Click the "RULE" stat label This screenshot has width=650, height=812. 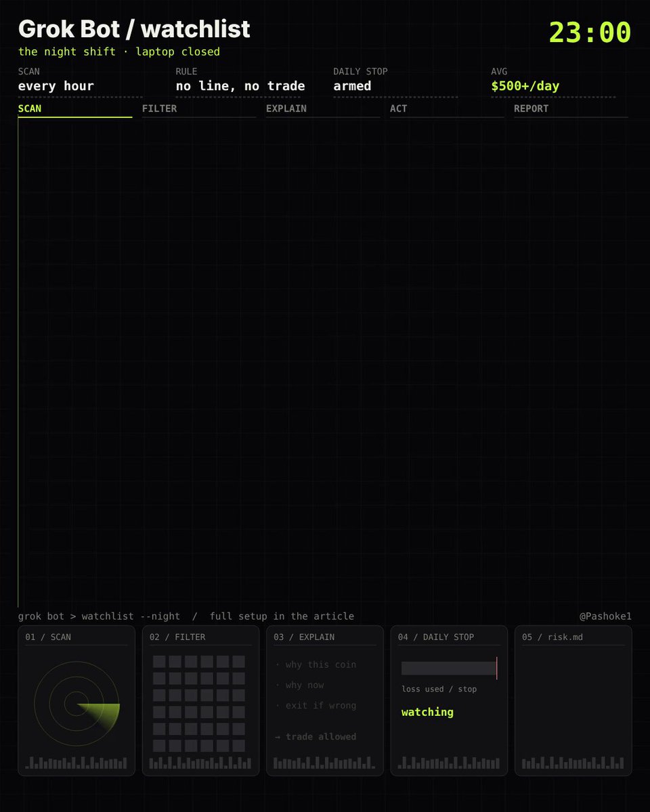pyautogui.click(x=187, y=71)
